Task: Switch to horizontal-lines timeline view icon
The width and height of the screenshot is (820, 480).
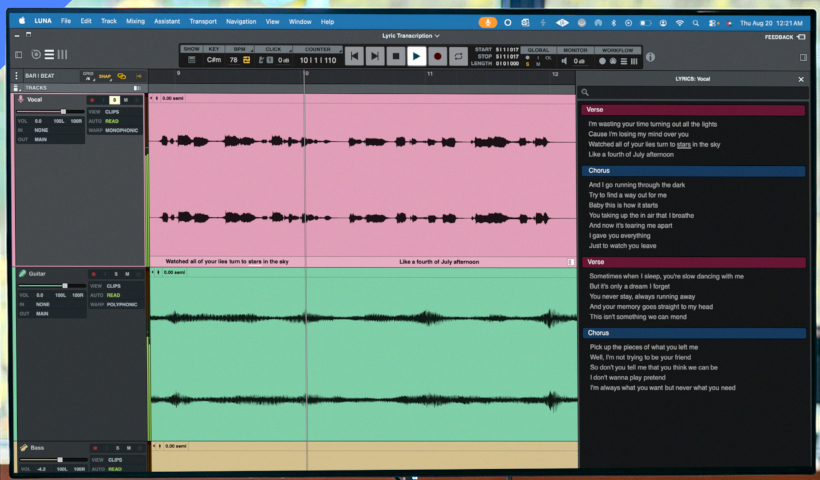Action: tap(49, 54)
